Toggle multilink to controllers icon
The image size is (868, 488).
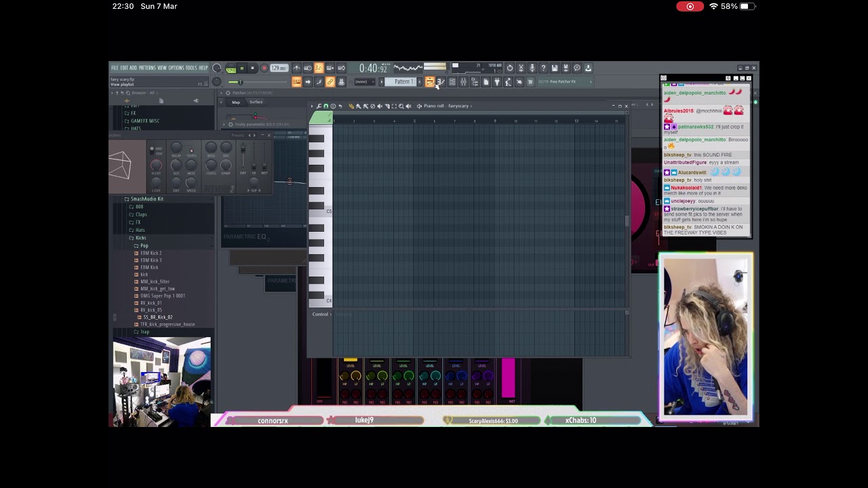pyautogui.click(x=330, y=81)
